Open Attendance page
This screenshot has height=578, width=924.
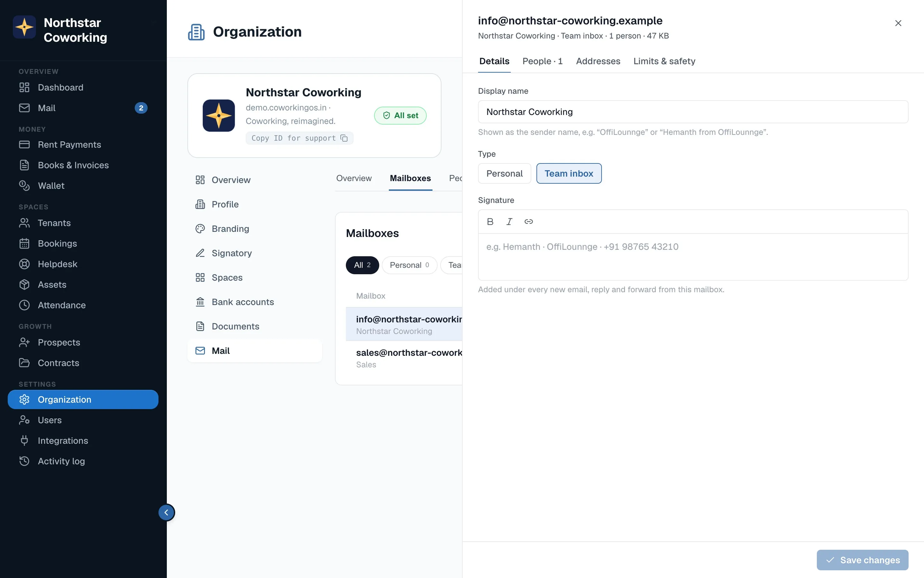pos(83,305)
